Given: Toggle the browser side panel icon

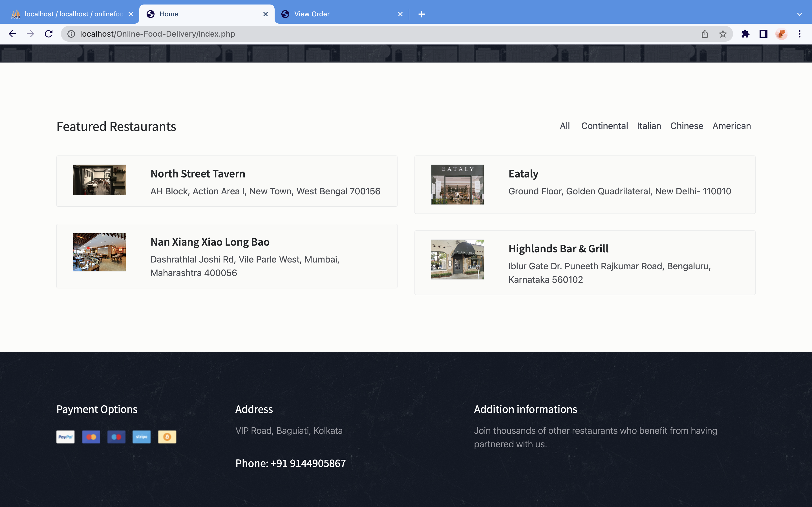Looking at the screenshot, I should click(x=763, y=34).
